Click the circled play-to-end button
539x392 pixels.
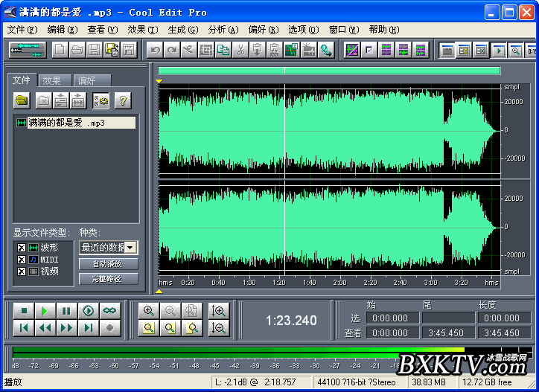tap(89, 311)
